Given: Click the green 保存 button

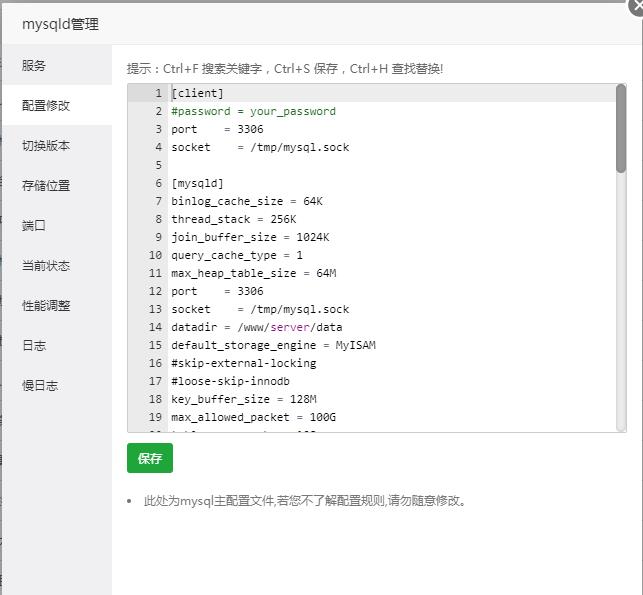Looking at the screenshot, I should (x=150, y=458).
